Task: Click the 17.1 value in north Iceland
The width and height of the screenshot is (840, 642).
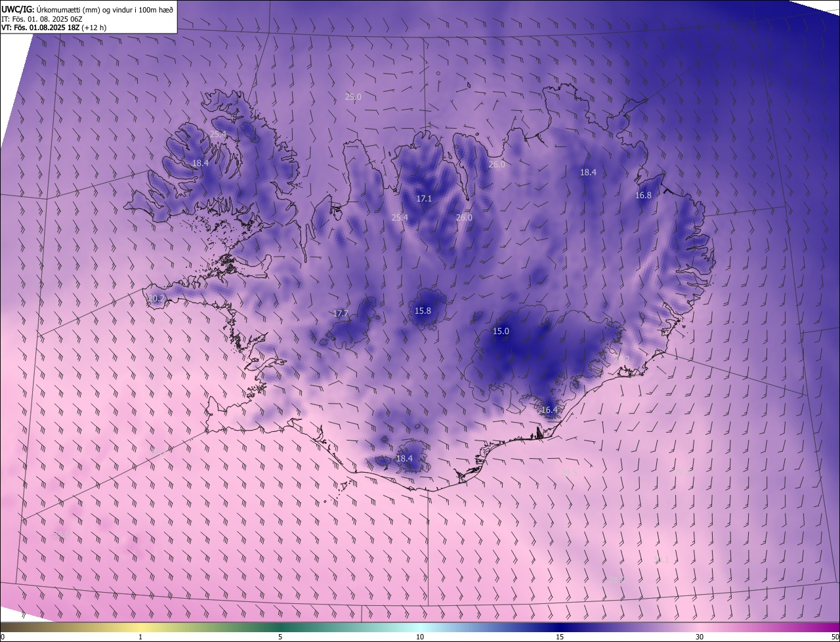Action: coord(424,198)
